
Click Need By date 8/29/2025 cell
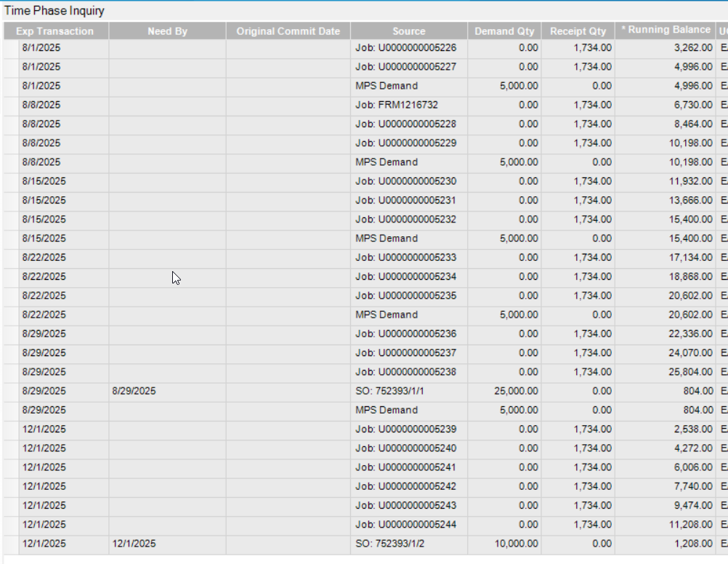tap(167, 391)
